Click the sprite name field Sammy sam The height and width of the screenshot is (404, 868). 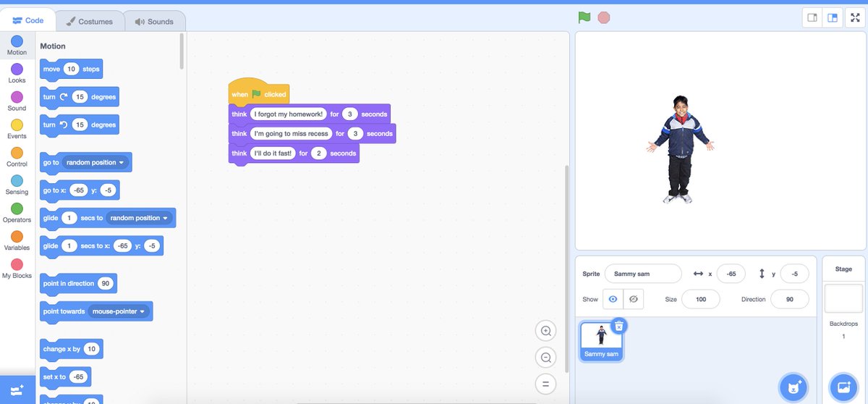(643, 274)
